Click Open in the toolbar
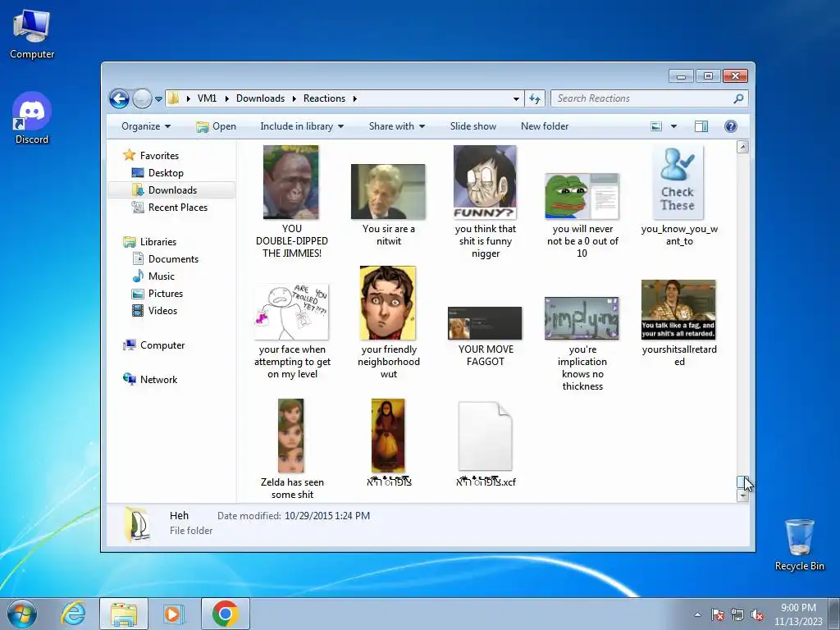Screen dimensions: 840x630 (216, 126)
